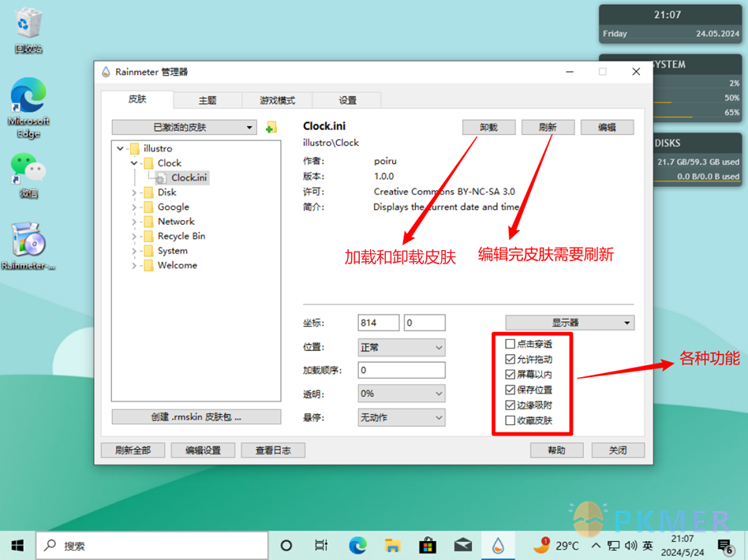Enable the 点击穿透 checkbox
748x560 pixels.
coord(510,344)
